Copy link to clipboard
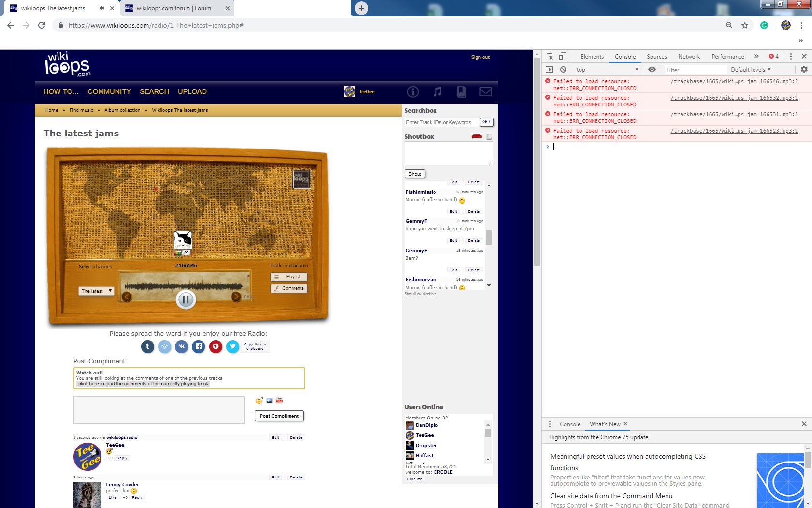 click(255, 346)
